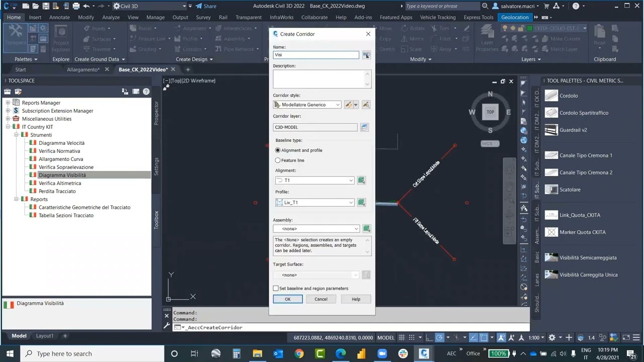Image resolution: width=644 pixels, height=362 pixels.
Task: Switch to the Allargamento drawing tab
Action: pos(84,69)
